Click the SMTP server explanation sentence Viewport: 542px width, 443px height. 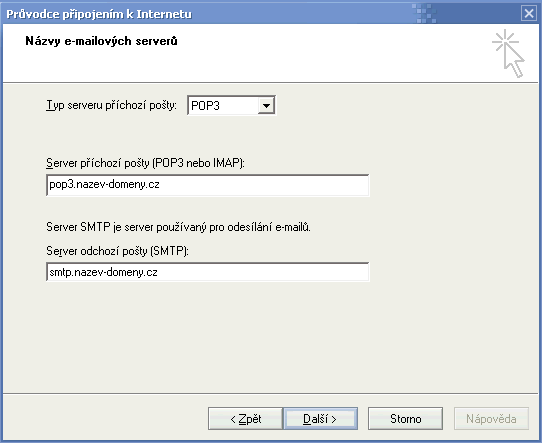pyautogui.click(x=178, y=227)
